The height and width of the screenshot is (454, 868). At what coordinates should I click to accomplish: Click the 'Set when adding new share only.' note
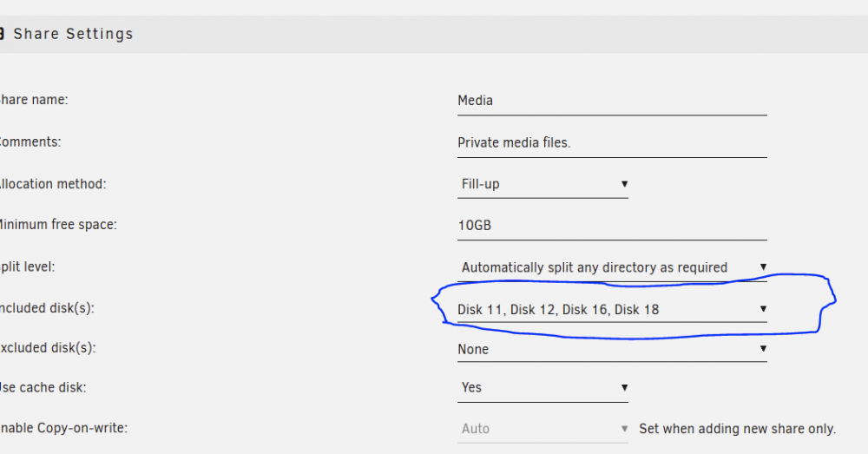point(737,429)
